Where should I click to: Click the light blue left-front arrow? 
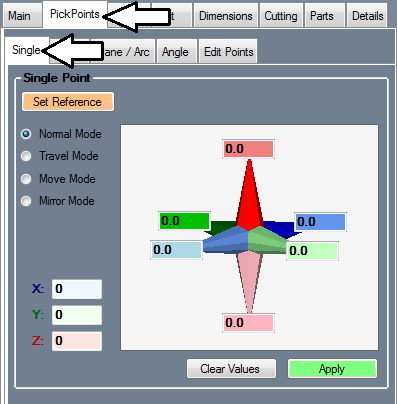(x=226, y=240)
